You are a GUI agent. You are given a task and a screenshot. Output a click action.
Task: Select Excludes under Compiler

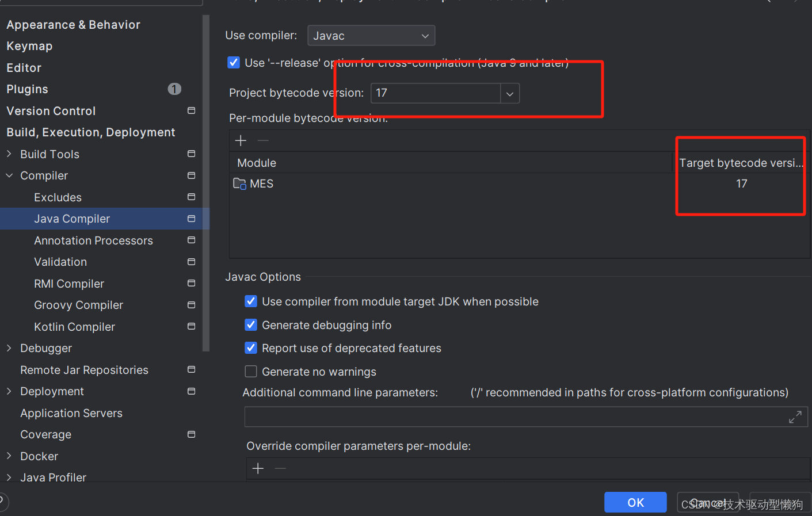click(x=58, y=197)
